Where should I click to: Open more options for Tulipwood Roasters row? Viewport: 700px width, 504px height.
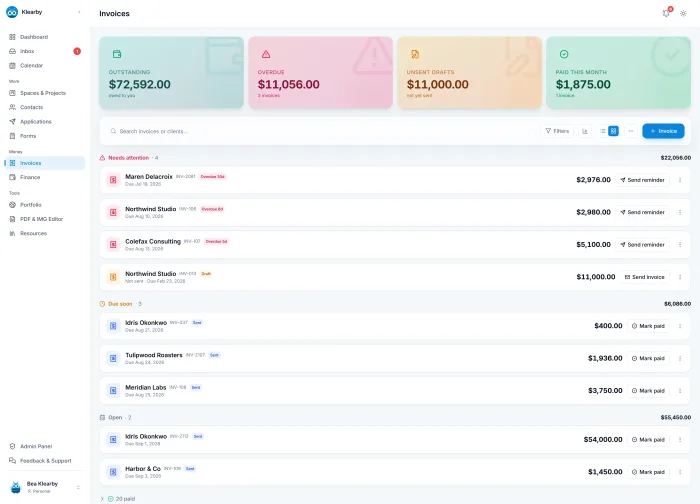coord(680,358)
